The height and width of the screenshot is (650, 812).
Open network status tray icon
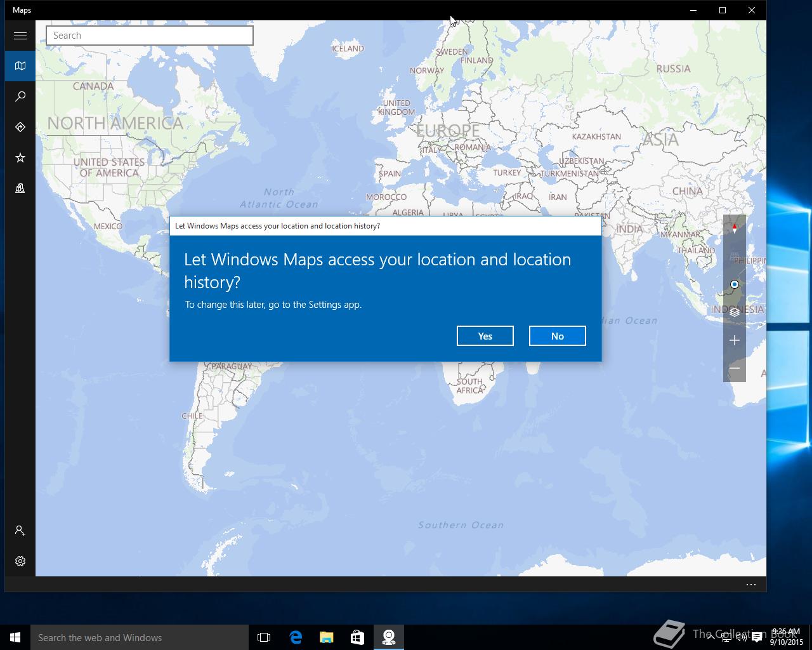(x=726, y=637)
